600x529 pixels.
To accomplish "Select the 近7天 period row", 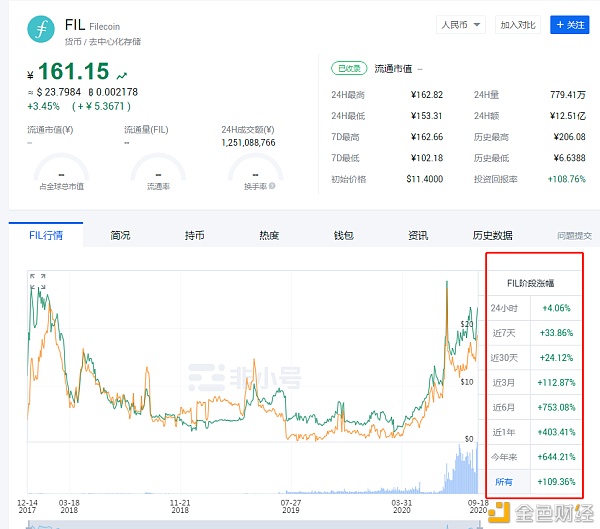I will pyautogui.click(x=535, y=333).
